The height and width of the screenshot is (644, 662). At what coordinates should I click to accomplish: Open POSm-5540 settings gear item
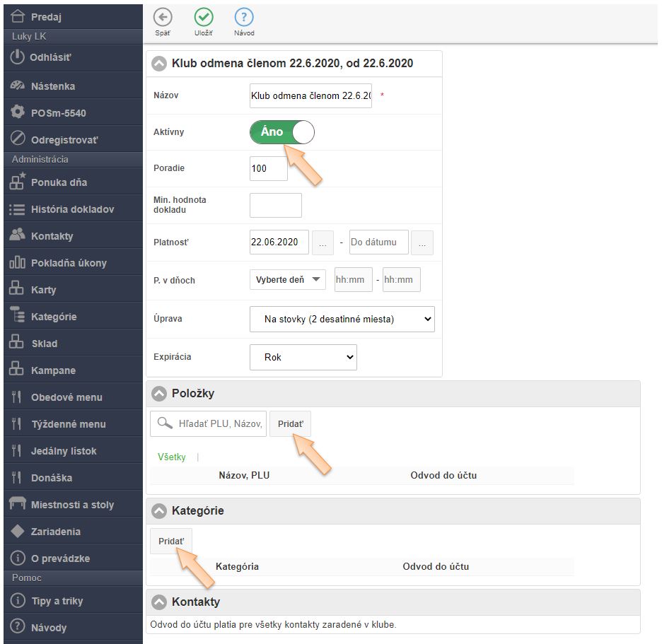pos(58,112)
